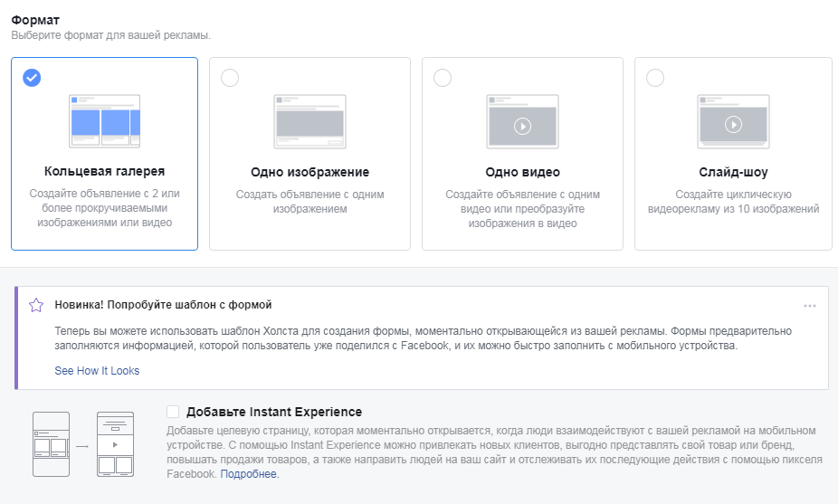Select the Слайд-шоу radio button

[655, 78]
